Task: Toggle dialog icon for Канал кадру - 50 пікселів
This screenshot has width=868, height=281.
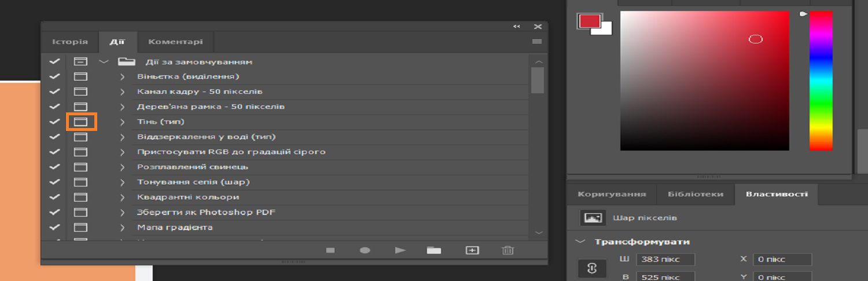Action: click(80, 92)
